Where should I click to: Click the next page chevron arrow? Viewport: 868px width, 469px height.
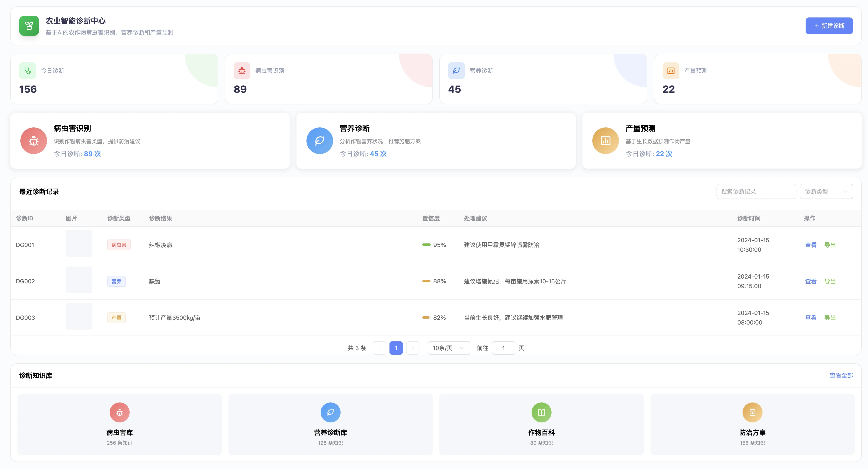pos(413,348)
